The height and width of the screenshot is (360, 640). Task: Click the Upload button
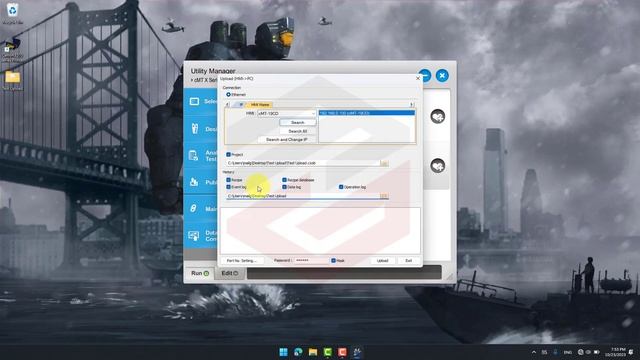coord(382,260)
